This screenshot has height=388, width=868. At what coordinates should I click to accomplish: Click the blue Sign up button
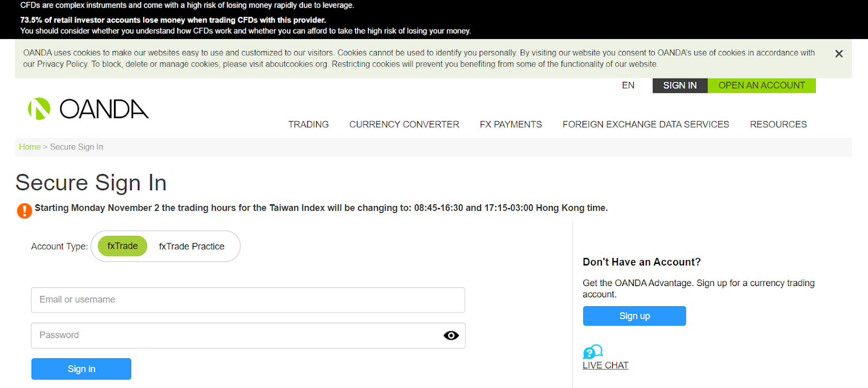[635, 316]
